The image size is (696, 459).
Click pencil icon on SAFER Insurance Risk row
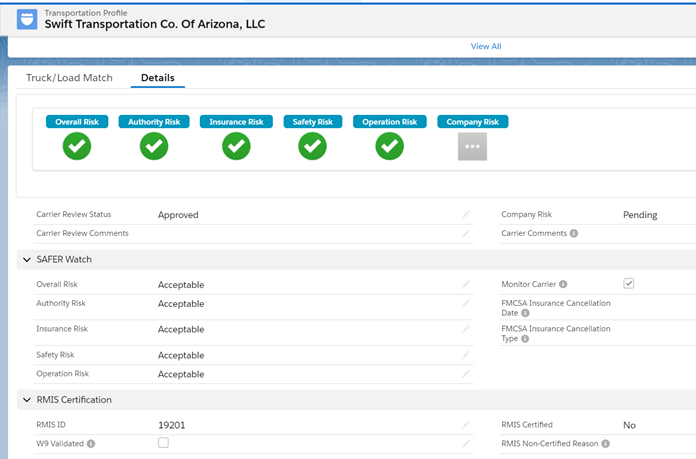coord(466,329)
